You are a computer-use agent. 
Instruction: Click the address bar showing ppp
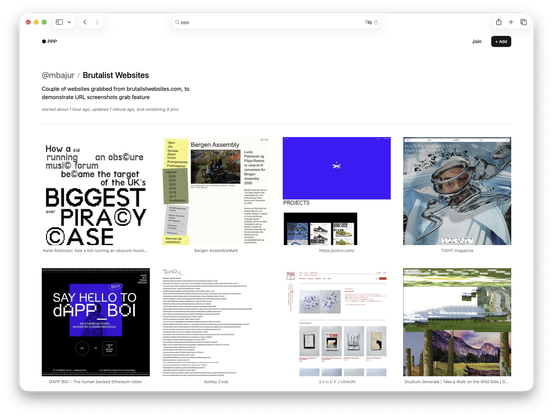[x=276, y=22]
